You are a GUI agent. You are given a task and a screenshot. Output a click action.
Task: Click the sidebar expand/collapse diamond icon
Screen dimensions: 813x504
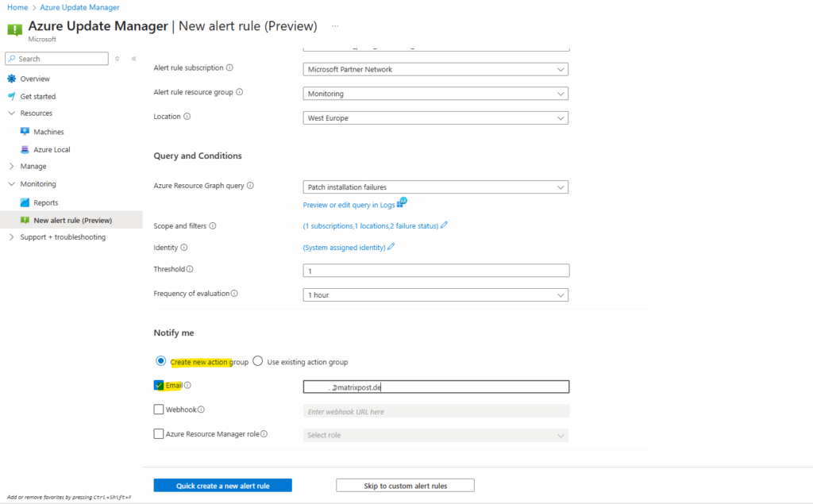coord(118,59)
